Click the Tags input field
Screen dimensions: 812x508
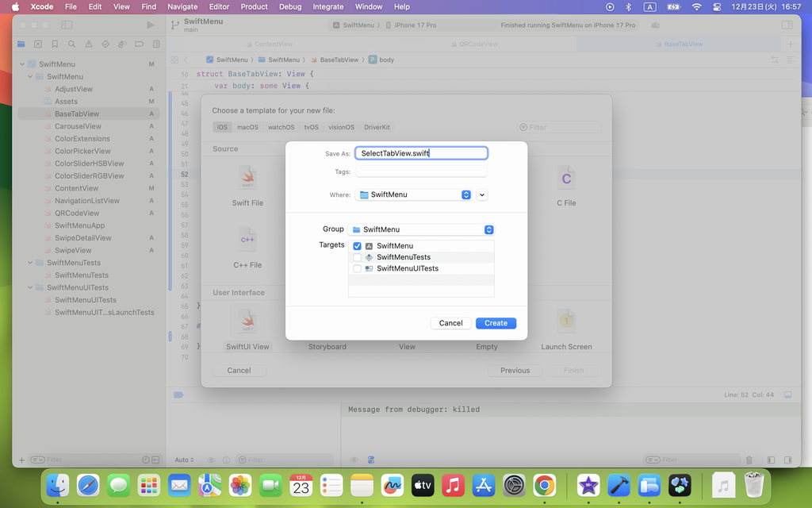420,171
